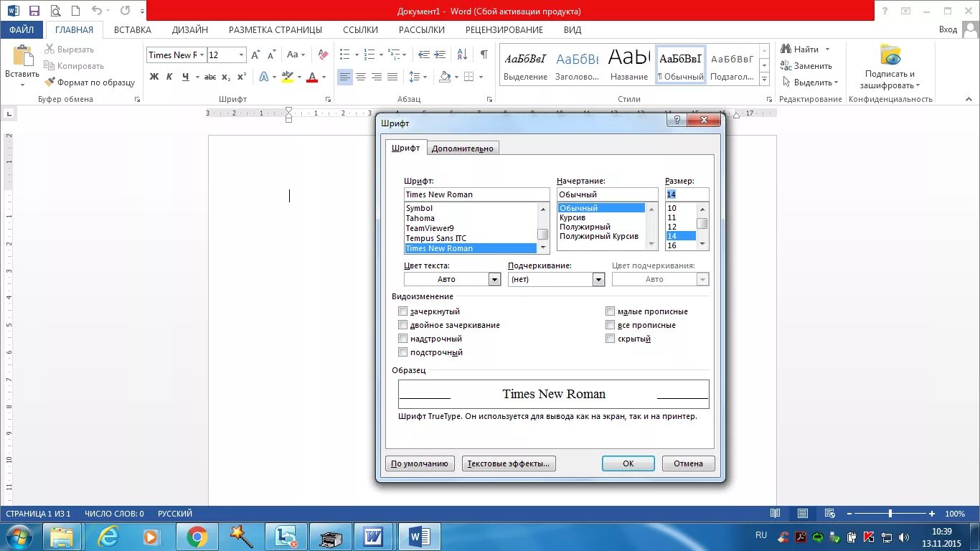
Task: Clear formatting eraser icon
Action: click(x=323, y=55)
